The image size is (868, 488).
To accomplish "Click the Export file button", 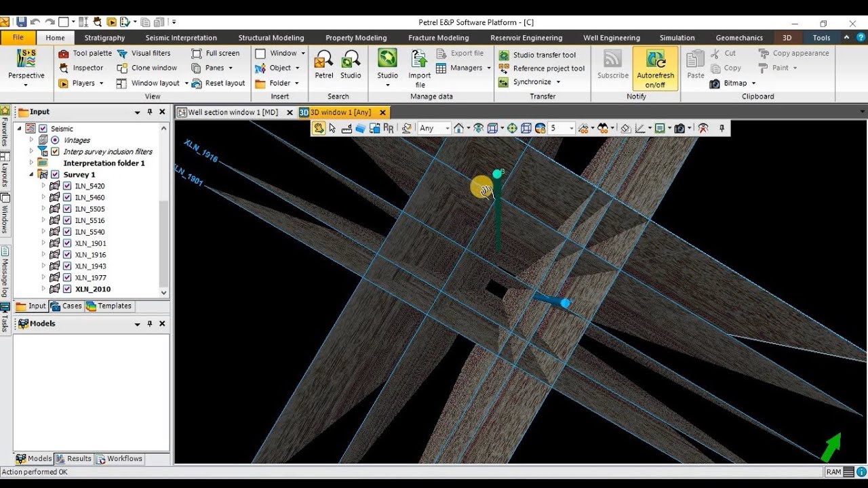I will [460, 53].
